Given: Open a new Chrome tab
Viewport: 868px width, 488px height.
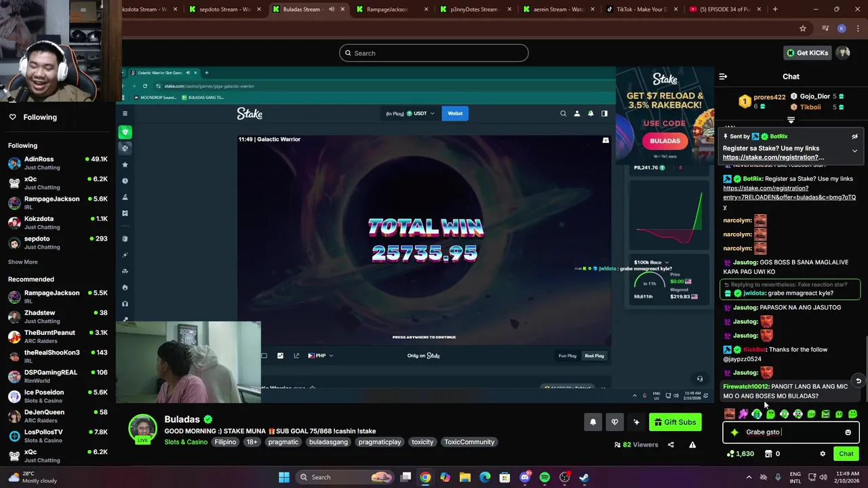Looking at the screenshot, I should (x=775, y=9).
